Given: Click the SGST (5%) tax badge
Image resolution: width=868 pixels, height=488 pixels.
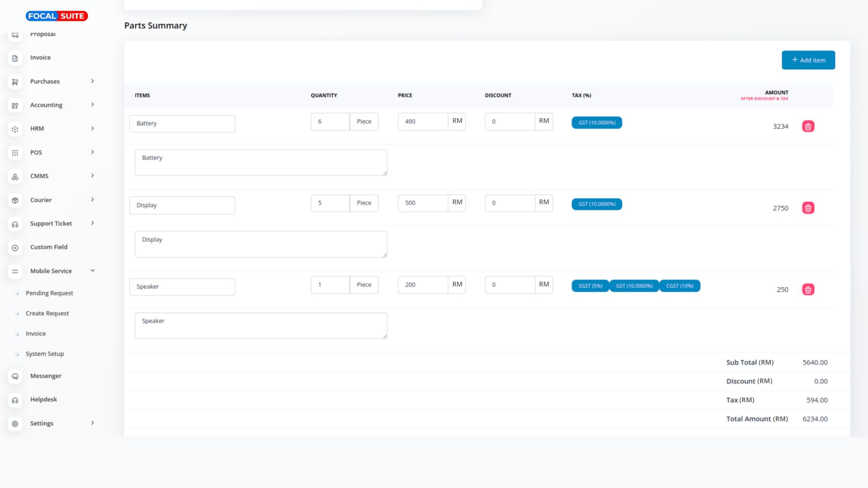Looking at the screenshot, I should pyautogui.click(x=590, y=286).
